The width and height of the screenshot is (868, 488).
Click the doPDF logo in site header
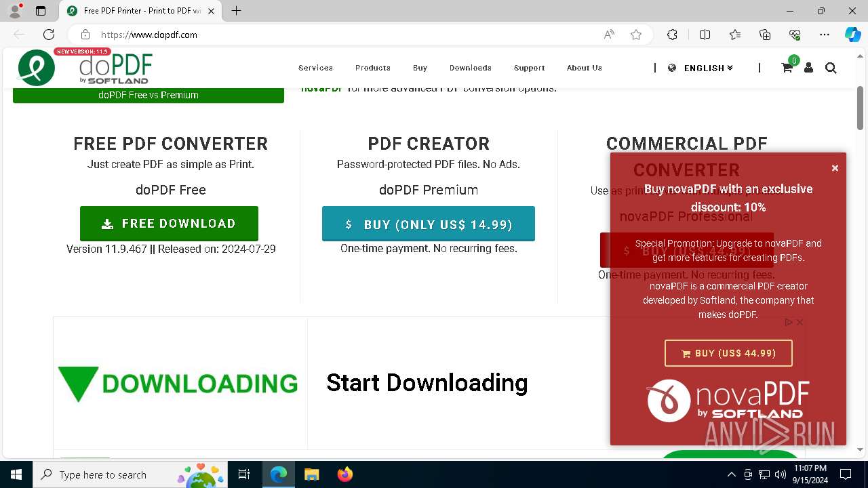[x=85, y=68]
